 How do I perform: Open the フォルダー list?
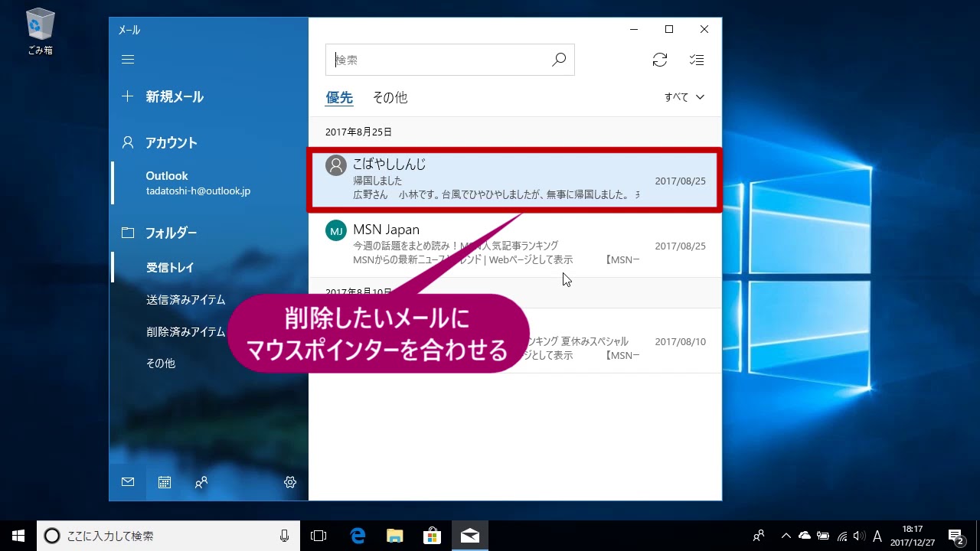coord(171,233)
